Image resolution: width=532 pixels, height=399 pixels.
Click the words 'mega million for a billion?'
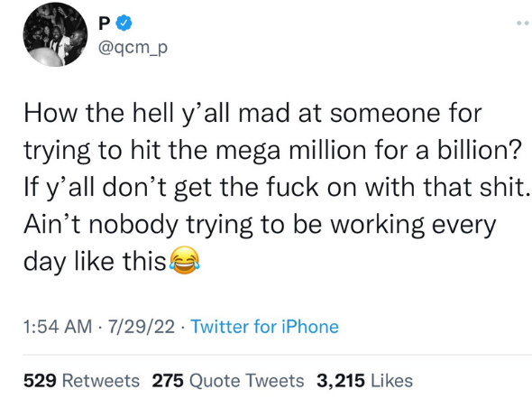[368, 150]
